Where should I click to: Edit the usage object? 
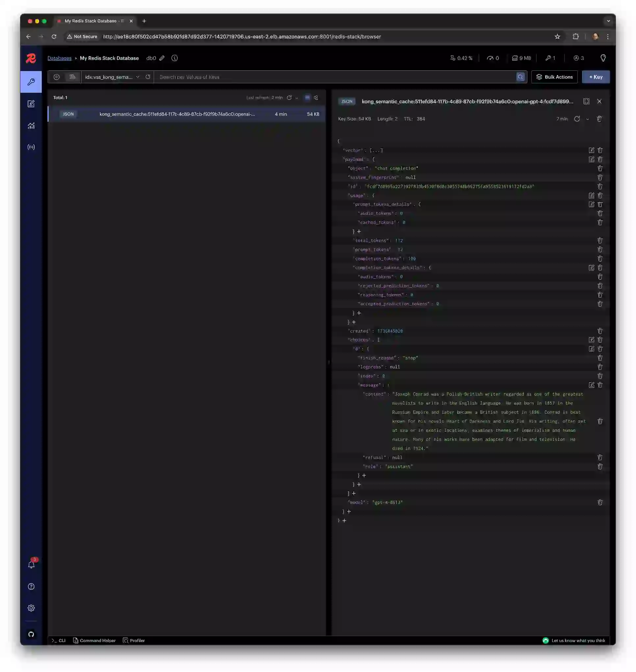click(x=591, y=195)
